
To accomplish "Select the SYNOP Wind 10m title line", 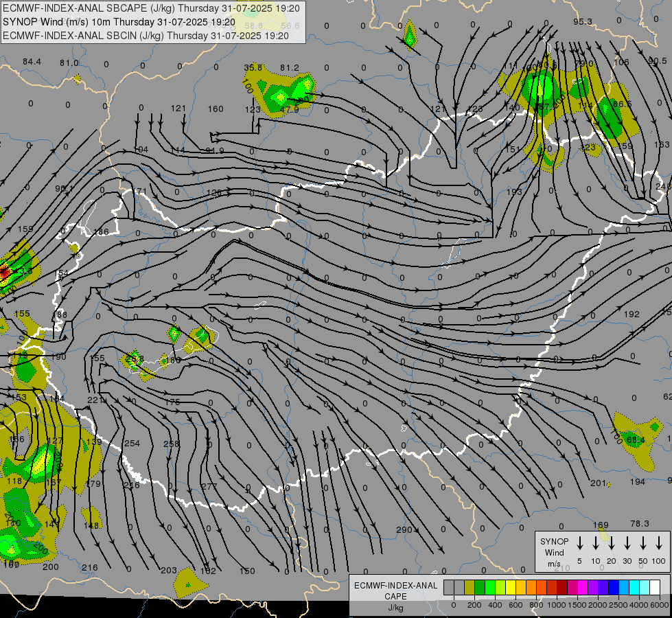I will [119, 22].
